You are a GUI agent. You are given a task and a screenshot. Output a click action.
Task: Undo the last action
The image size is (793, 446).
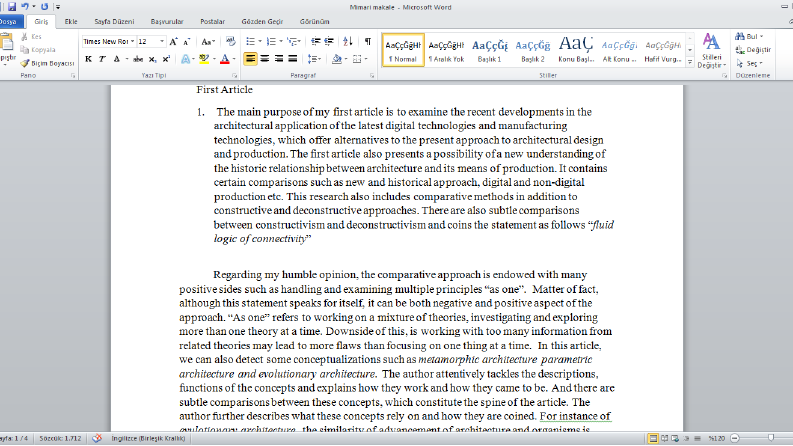24,7
